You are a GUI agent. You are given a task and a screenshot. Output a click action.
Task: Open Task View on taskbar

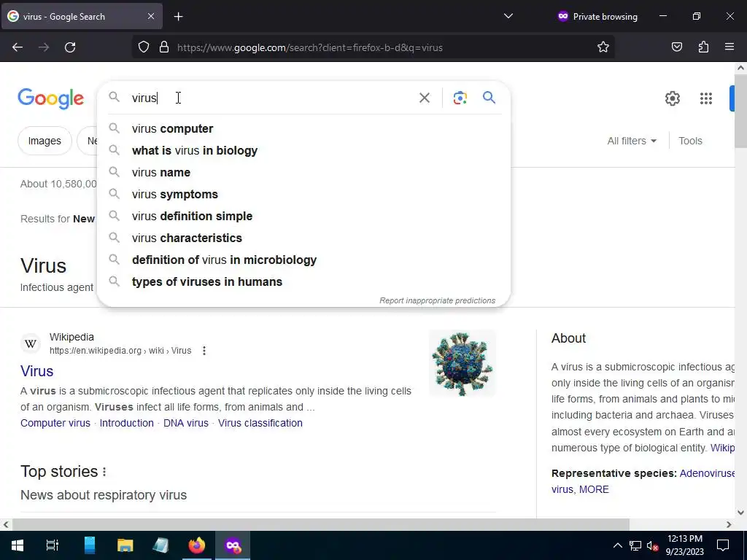52,545
